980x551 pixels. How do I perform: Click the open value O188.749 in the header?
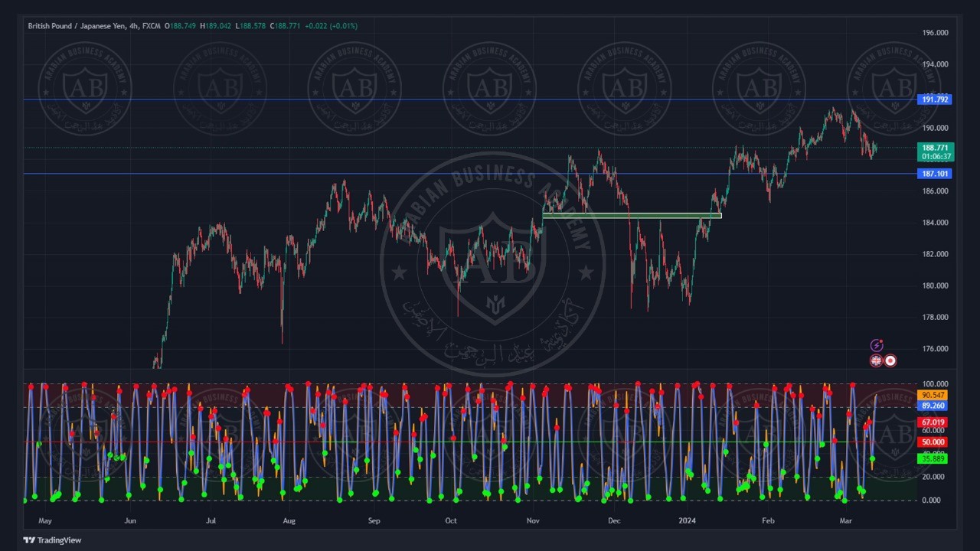(x=180, y=26)
